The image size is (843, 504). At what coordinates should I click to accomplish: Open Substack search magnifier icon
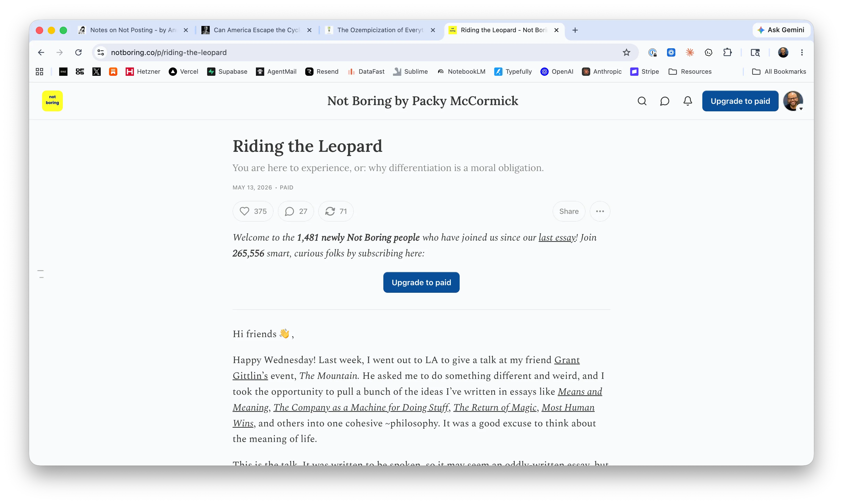pos(642,101)
